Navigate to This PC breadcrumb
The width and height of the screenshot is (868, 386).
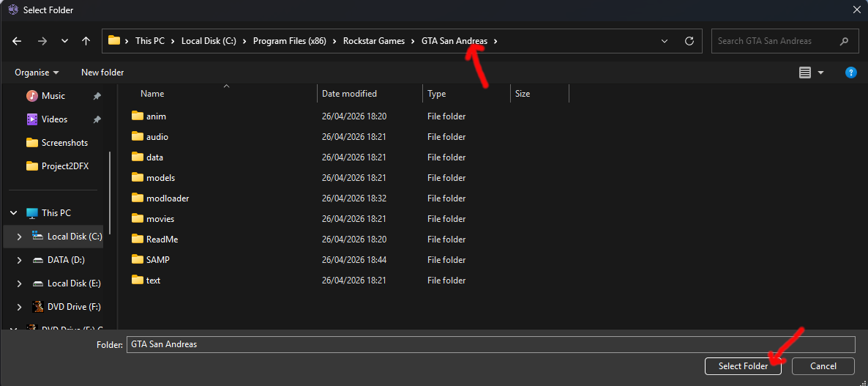tap(151, 41)
